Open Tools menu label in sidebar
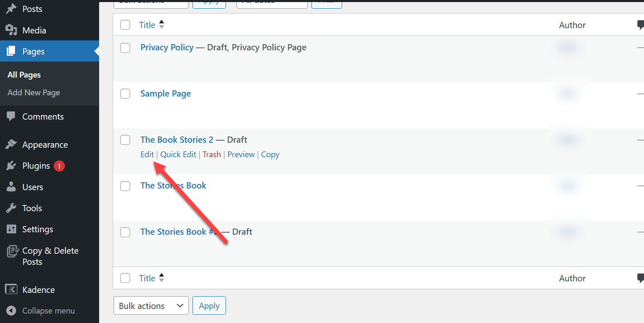 (32, 208)
